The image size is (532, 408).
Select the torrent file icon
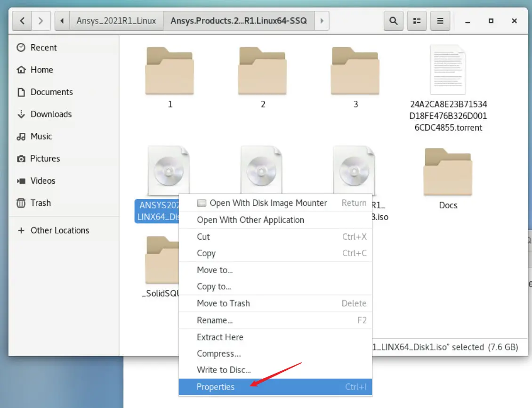pos(448,70)
